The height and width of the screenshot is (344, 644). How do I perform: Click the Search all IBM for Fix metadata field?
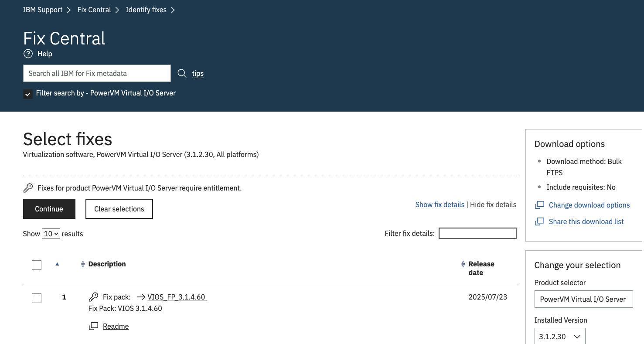click(97, 73)
